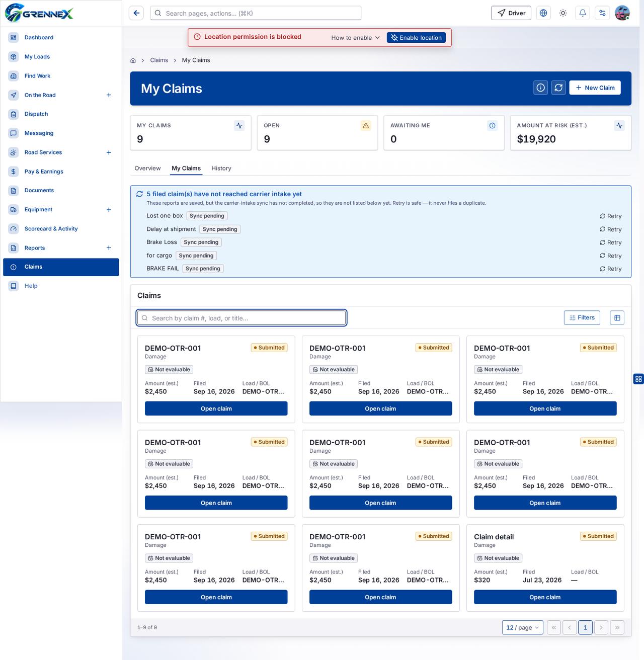Open the info icon in My Claims banner
Image resolution: width=644 pixels, height=660 pixels.
click(541, 88)
